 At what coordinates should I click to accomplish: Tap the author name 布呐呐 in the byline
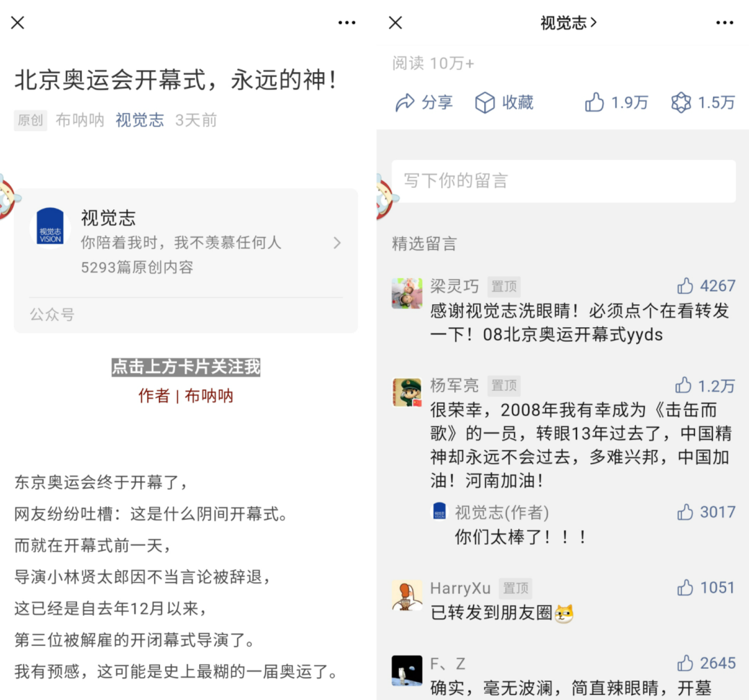coord(80,120)
